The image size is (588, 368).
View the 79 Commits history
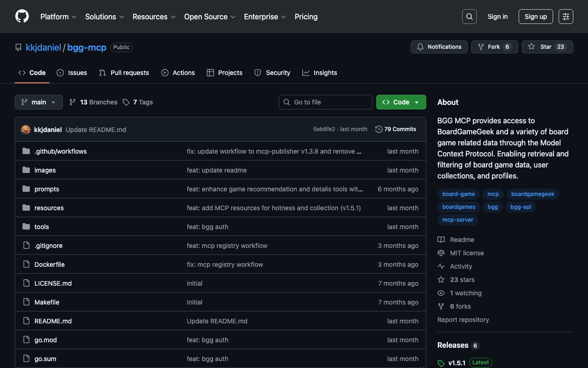[396, 129]
